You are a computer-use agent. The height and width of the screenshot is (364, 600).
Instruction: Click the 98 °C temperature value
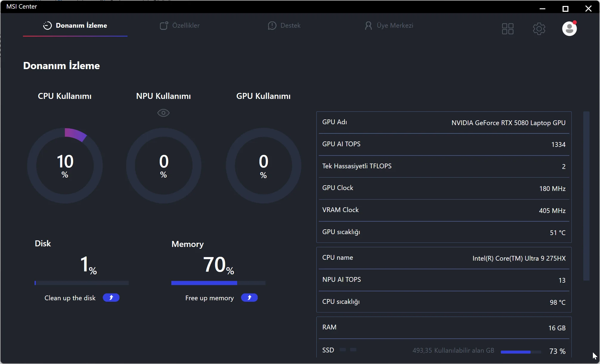(558, 303)
